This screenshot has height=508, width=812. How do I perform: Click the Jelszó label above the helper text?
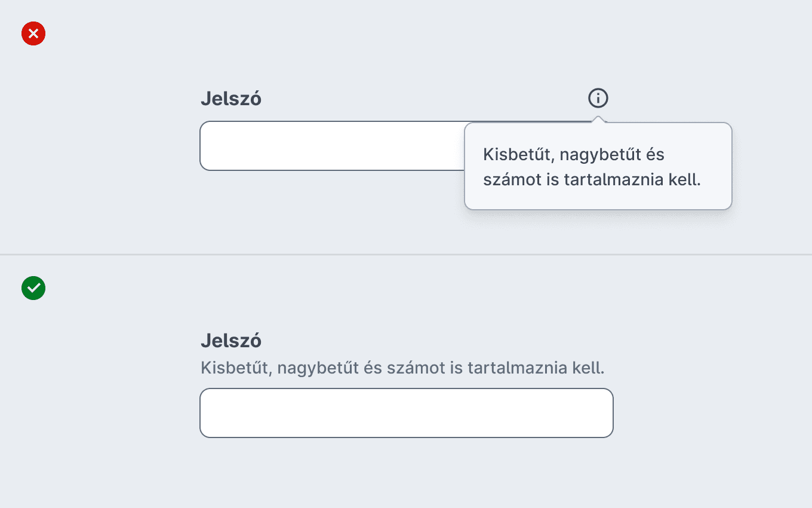click(x=231, y=341)
